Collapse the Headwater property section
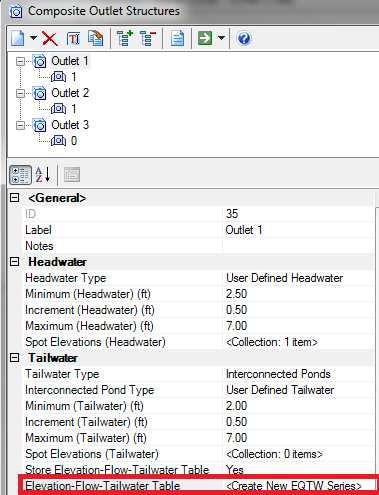Viewport: 379px width, 495px height. [x=14, y=262]
